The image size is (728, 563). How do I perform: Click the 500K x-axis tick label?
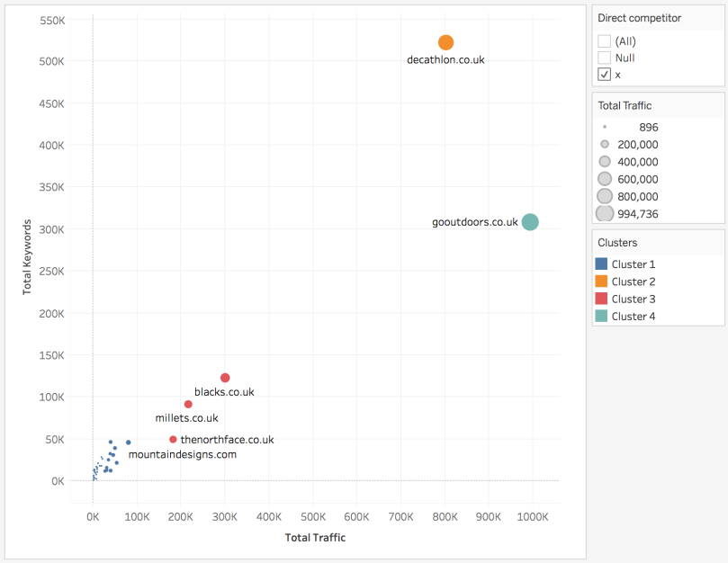313,516
